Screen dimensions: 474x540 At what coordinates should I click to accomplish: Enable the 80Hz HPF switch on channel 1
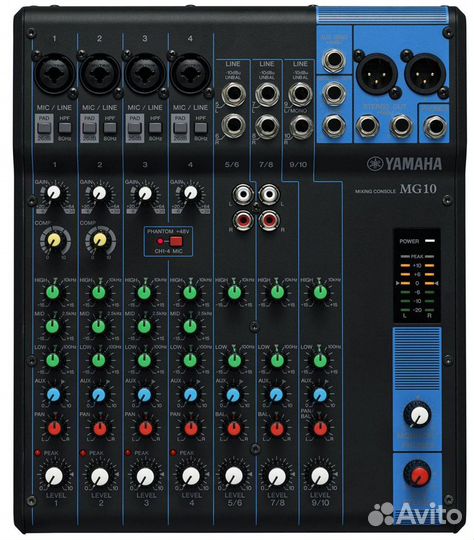[64, 128]
